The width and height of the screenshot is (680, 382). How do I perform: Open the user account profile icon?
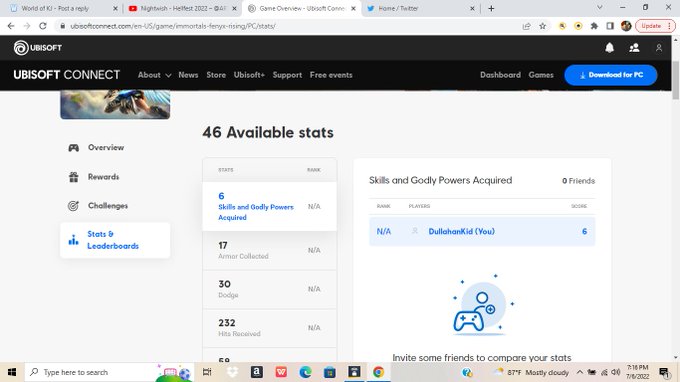pos(659,48)
